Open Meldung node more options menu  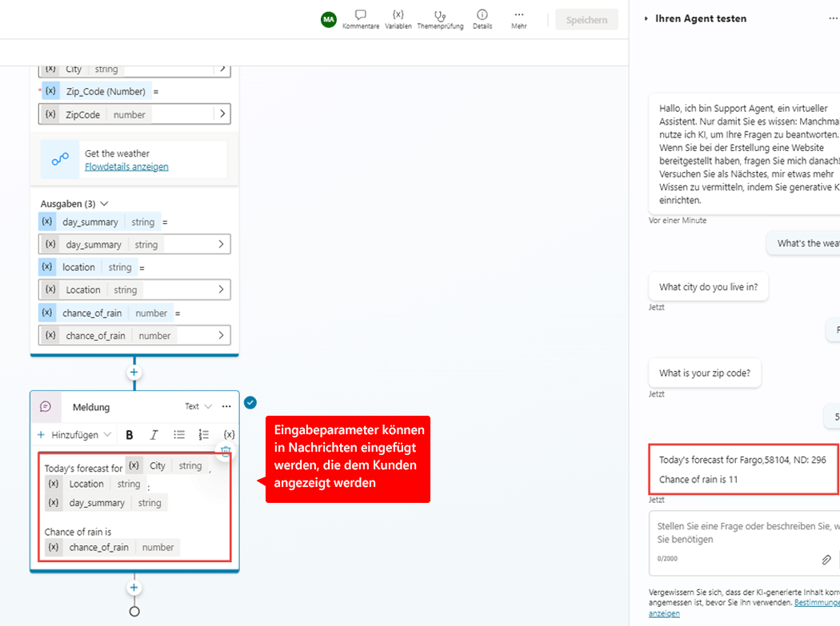226,406
